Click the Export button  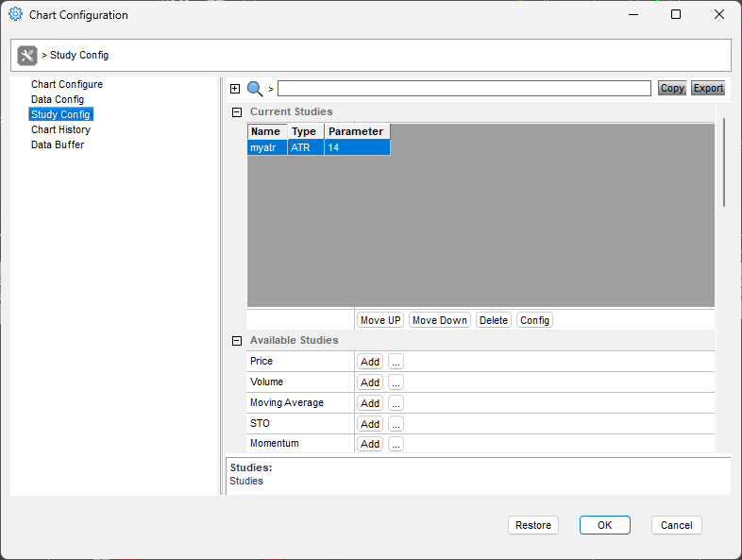(708, 89)
